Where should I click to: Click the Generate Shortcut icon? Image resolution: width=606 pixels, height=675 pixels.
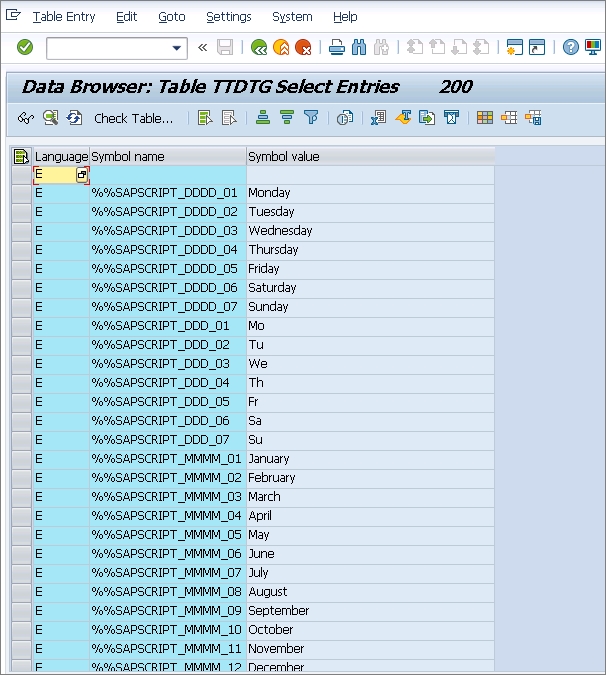[537, 47]
